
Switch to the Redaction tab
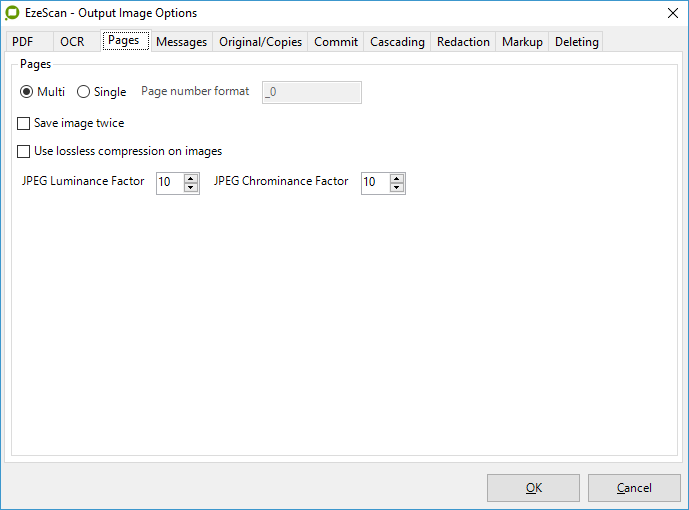pos(463,42)
